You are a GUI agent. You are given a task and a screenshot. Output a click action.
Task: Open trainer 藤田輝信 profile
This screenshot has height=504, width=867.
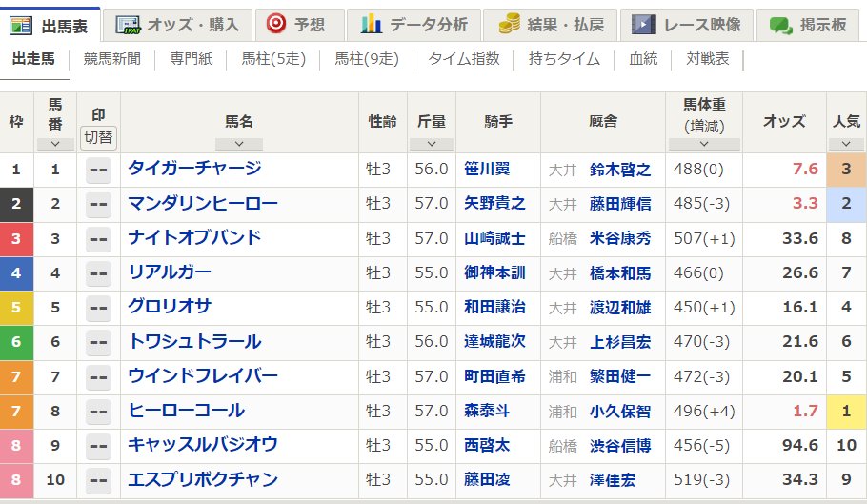point(620,204)
